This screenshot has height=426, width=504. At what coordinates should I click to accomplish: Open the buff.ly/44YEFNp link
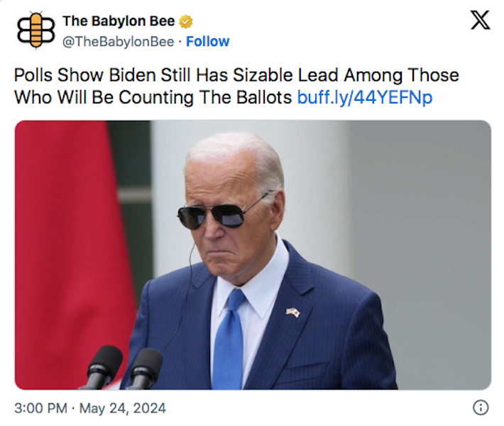pos(365,97)
